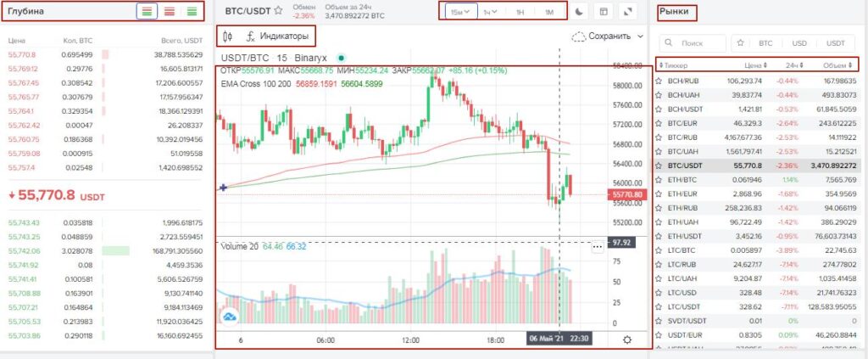Click the green dot next to Binaryx
The width and height of the screenshot is (868, 359).
click(341, 58)
